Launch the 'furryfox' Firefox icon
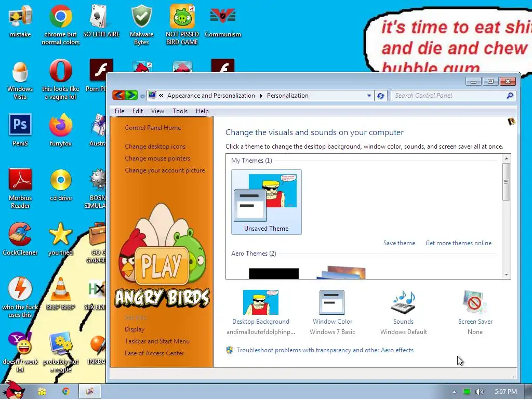The image size is (532, 399). pyautogui.click(x=60, y=130)
